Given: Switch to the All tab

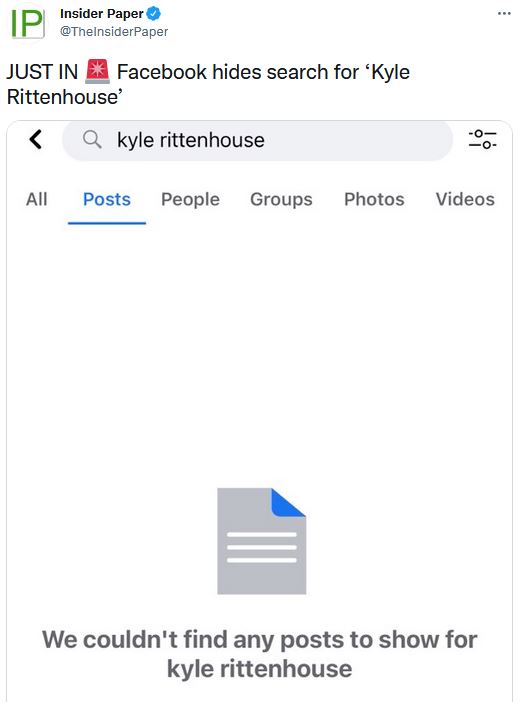Looking at the screenshot, I should click(36, 199).
